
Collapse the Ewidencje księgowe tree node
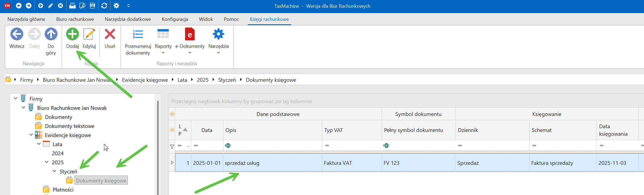(31, 135)
